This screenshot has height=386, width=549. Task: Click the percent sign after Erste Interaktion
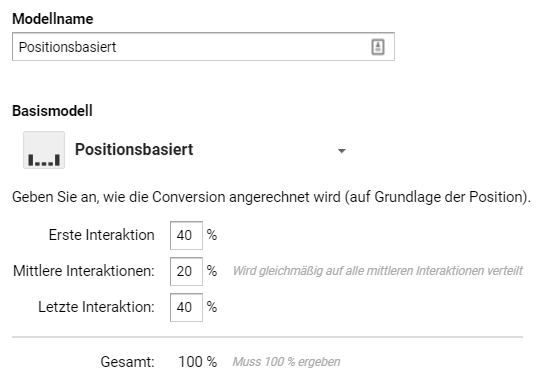pos(212,235)
